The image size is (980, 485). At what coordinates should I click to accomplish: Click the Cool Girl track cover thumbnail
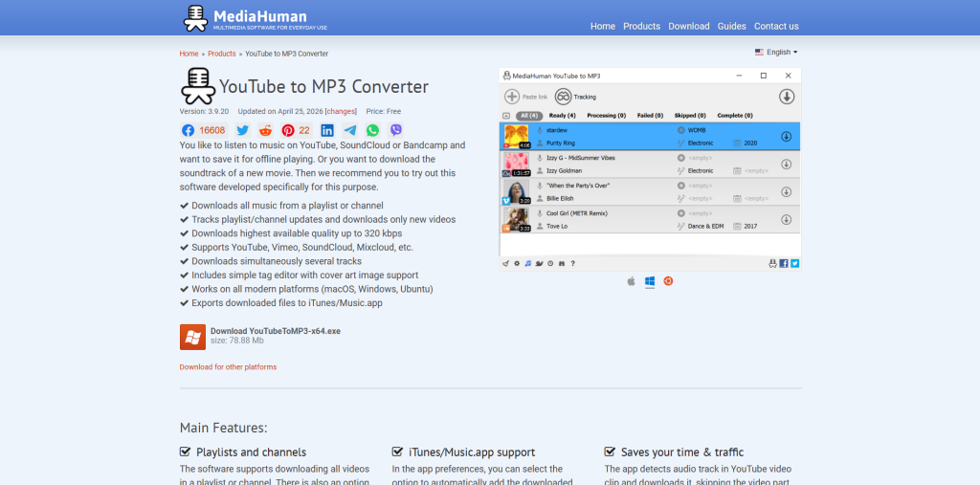(x=516, y=219)
